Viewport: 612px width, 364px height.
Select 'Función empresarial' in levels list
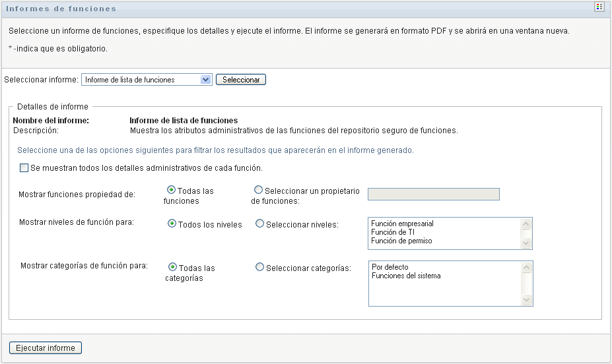[x=402, y=224]
